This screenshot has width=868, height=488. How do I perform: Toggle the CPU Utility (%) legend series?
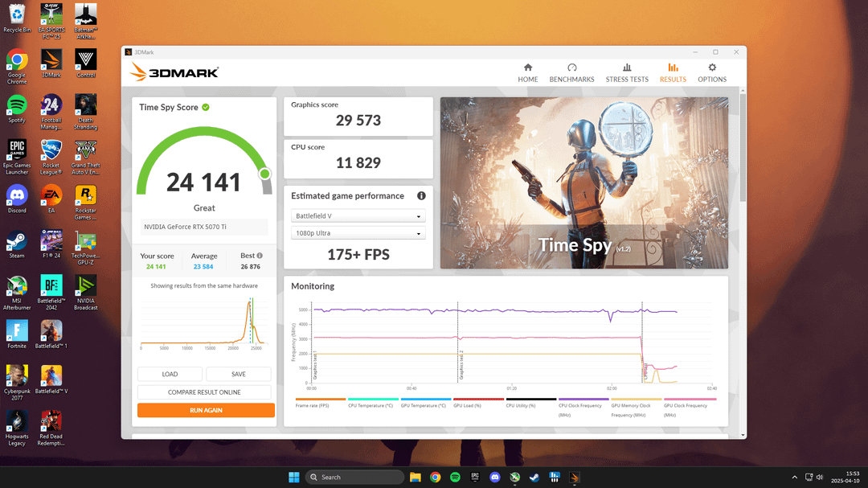530,404
